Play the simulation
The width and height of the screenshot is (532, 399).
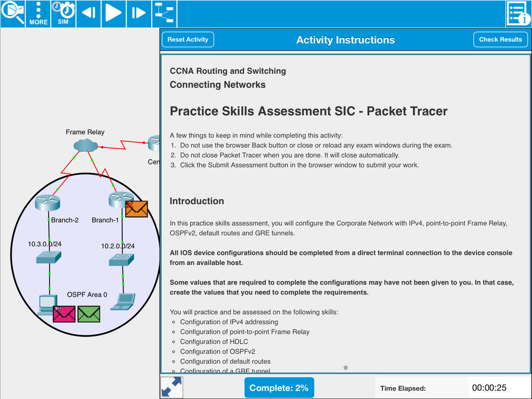click(x=114, y=13)
